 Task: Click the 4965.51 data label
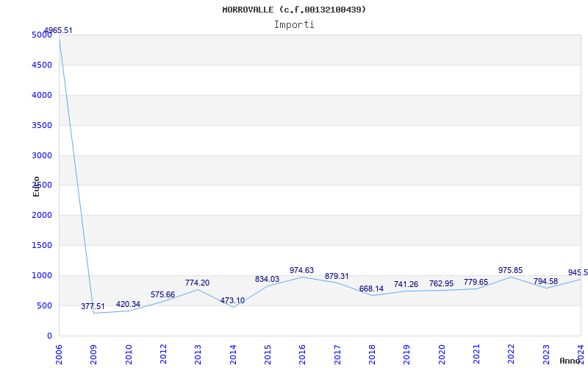coord(58,30)
